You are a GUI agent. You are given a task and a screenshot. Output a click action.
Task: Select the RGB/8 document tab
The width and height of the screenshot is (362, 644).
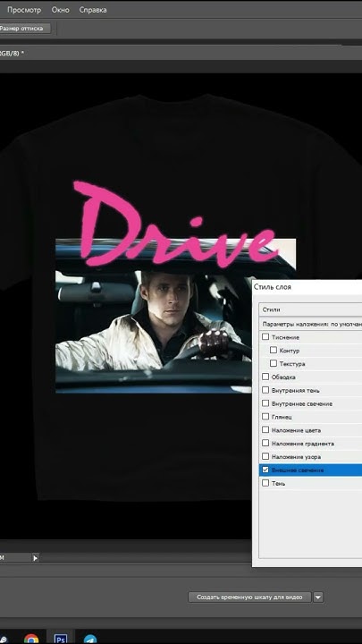coord(13,54)
